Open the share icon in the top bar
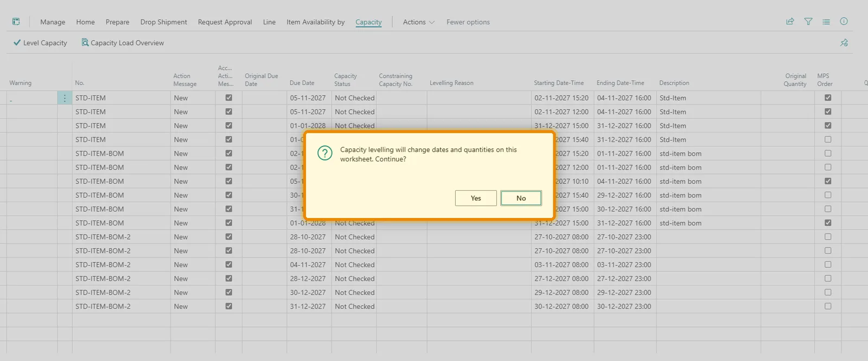 coord(790,22)
